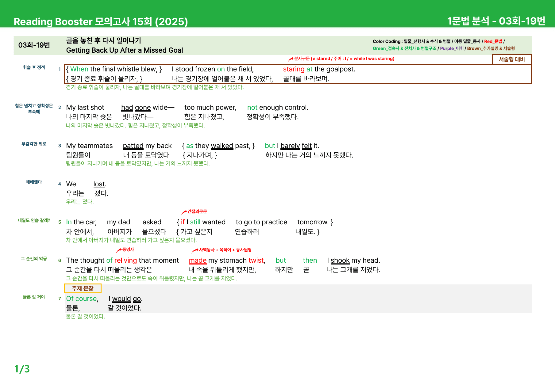The width and height of the screenshot is (555, 392).
Task: Click the green translation '경기 종료 휘슬이 울리자, 나는 골대를...'
Action: (155, 87)
